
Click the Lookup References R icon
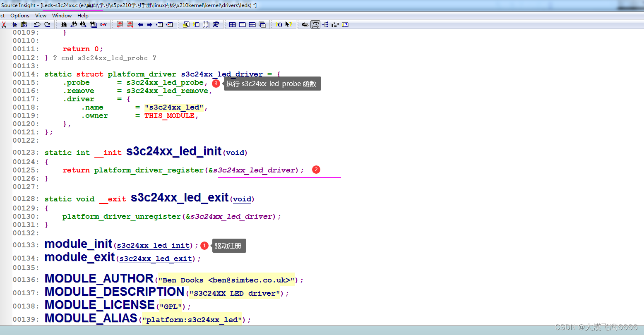(x=216, y=24)
